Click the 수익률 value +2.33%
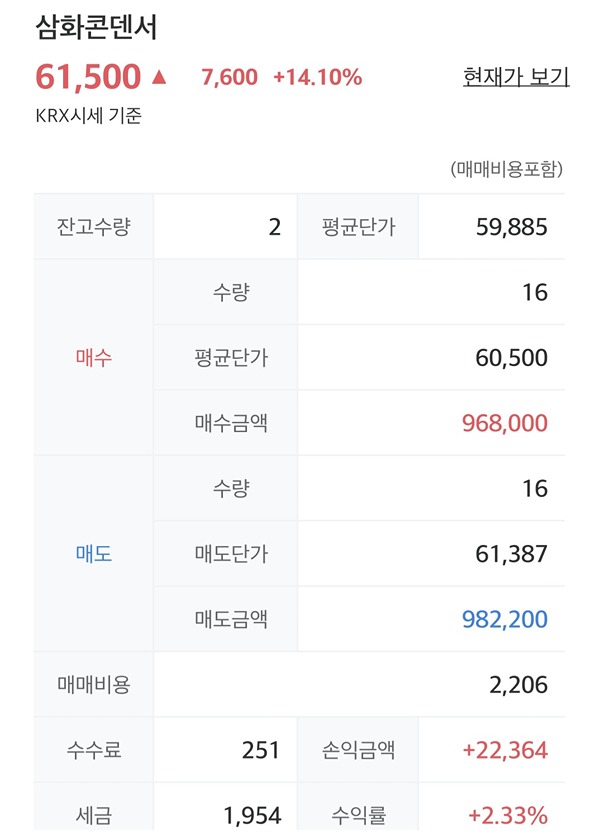Image resolution: width=600 pixels, height=840 pixels. pyautogui.click(x=507, y=815)
